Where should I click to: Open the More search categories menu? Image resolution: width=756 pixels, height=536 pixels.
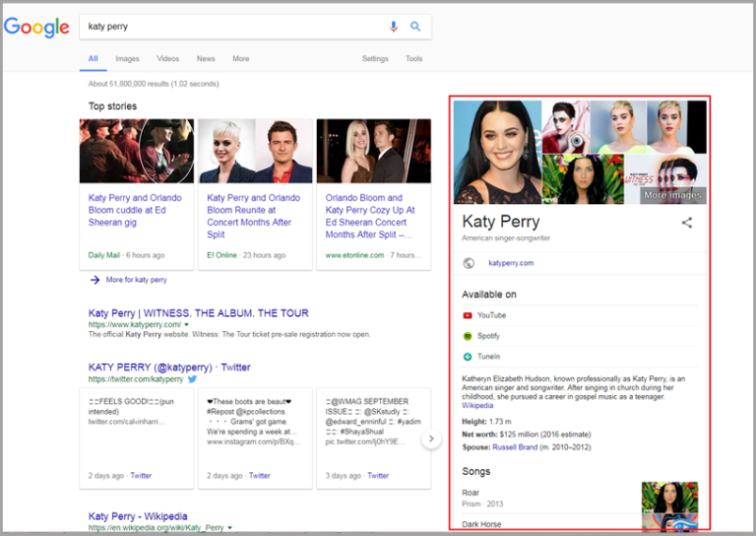click(x=241, y=59)
